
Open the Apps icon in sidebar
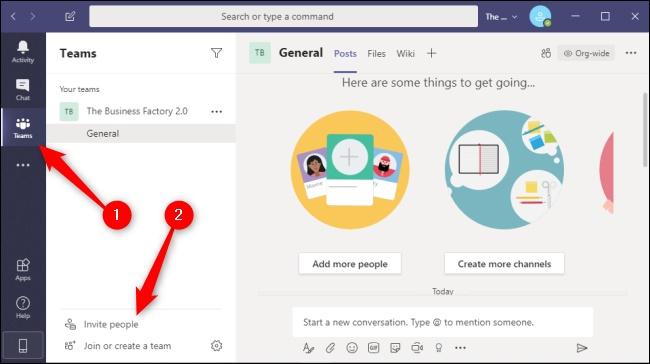[x=23, y=269]
